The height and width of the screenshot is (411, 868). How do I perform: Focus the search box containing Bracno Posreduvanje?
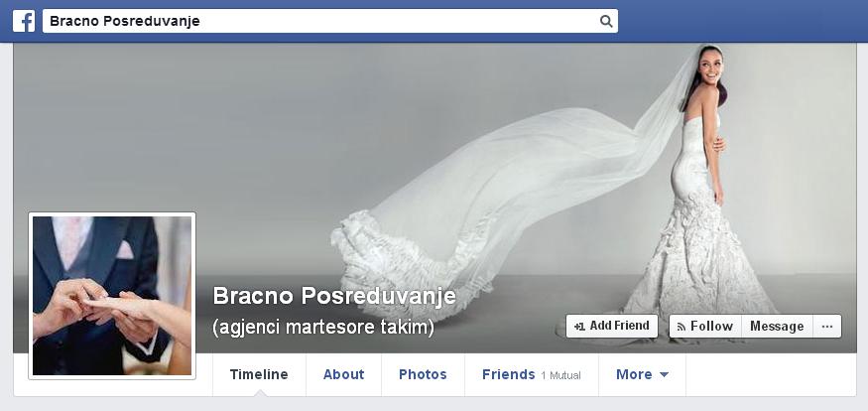pos(317,21)
